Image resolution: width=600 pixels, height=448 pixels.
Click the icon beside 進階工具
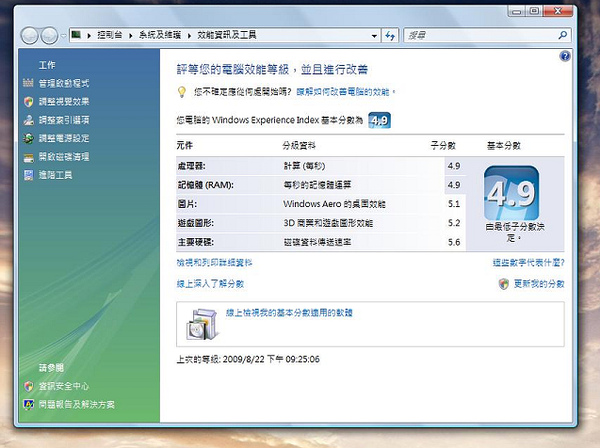click(29, 175)
